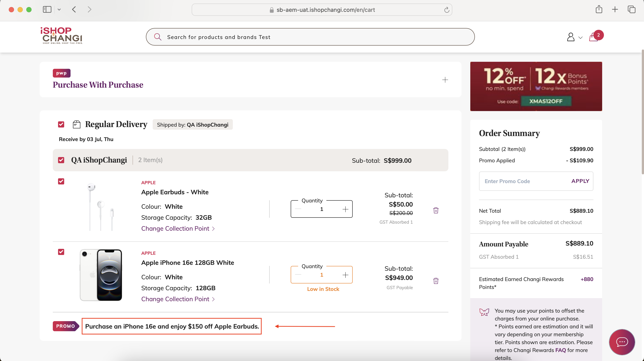Click the Regular Delivery box icon

[x=76, y=124]
